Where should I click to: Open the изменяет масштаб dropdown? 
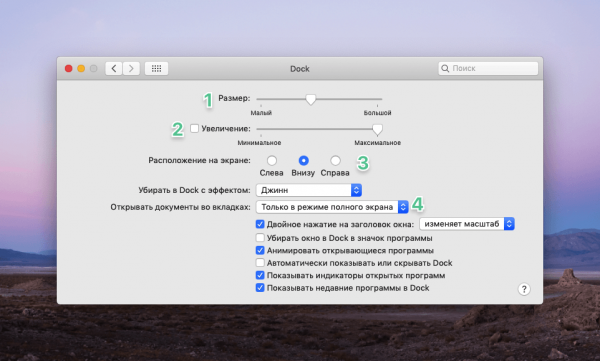point(467,224)
